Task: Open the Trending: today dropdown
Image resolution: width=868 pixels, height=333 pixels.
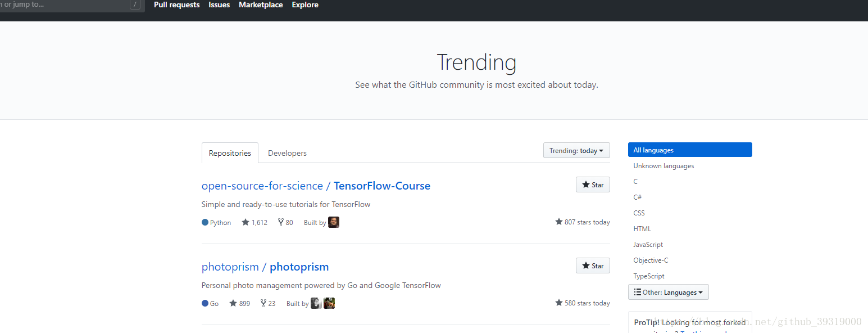Action: tap(576, 150)
